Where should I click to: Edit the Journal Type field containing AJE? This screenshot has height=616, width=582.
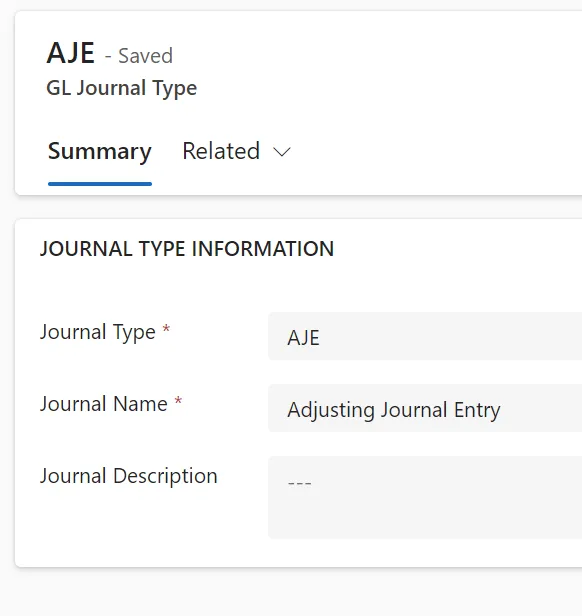[x=425, y=337]
